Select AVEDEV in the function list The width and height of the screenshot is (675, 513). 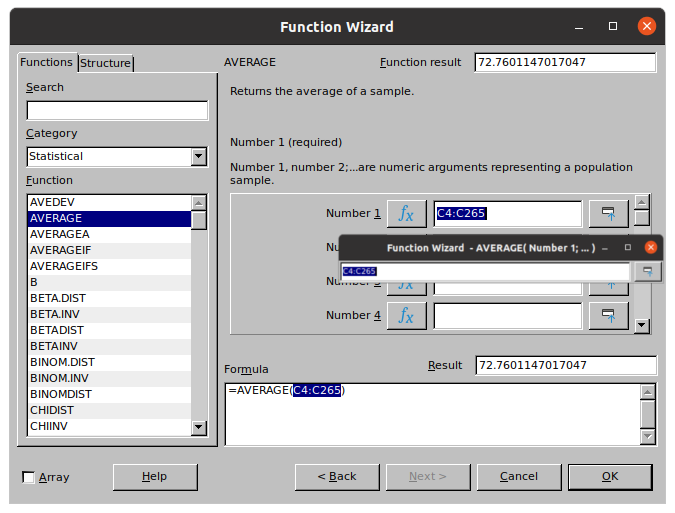(x=109, y=202)
